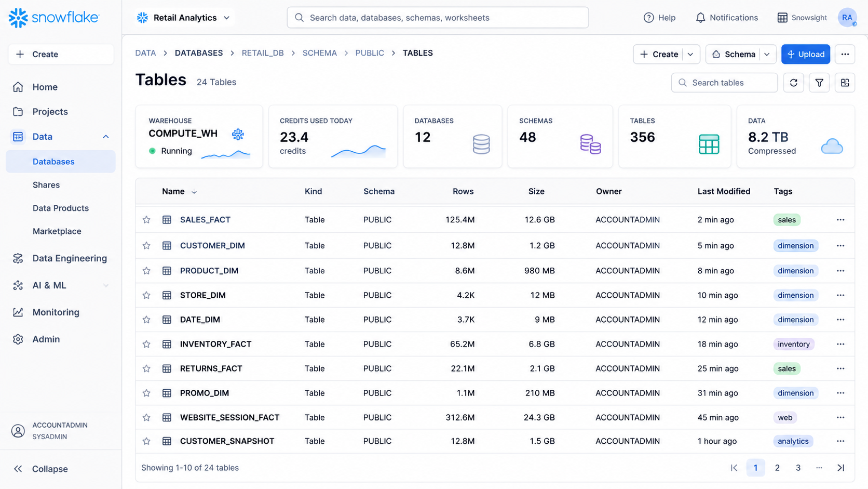
Task: Open the RA user avatar menu
Action: click(x=847, y=18)
